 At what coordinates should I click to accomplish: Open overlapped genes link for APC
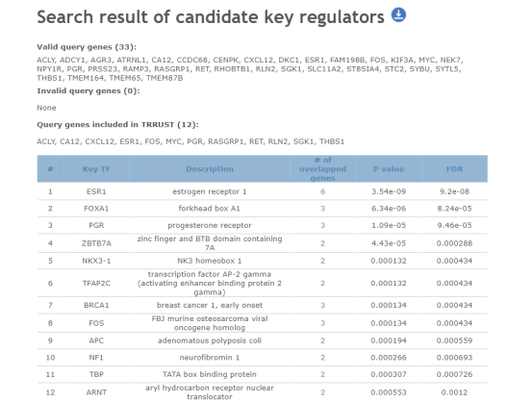322,341
